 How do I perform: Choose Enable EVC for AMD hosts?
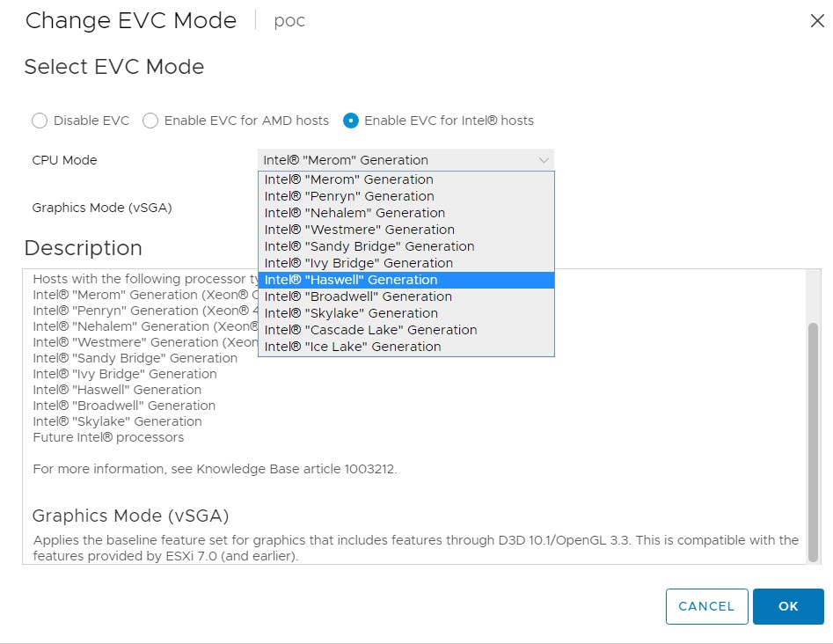click(x=150, y=121)
